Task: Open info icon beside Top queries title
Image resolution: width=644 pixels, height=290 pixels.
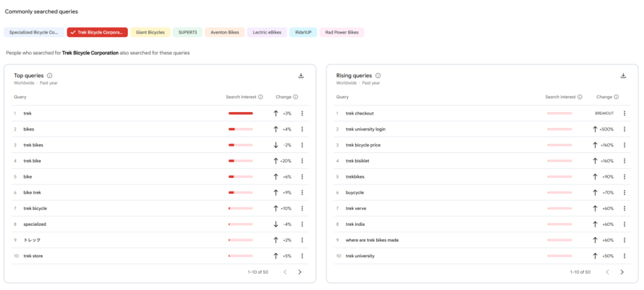Action: [x=50, y=76]
